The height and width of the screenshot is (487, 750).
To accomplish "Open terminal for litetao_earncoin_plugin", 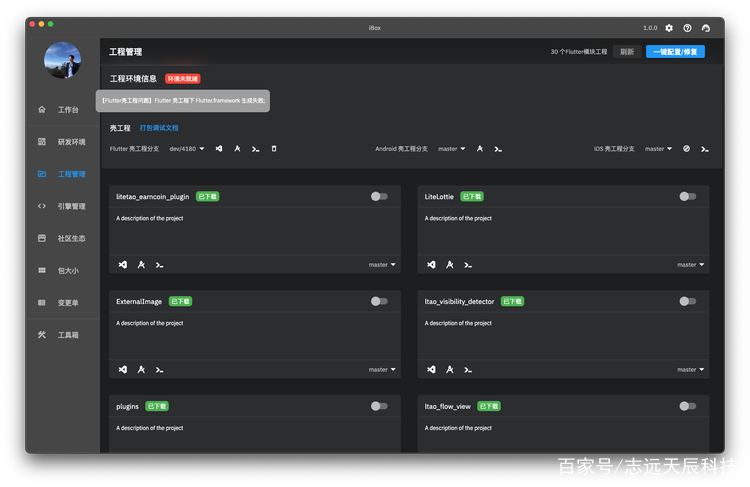I will tap(159, 265).
